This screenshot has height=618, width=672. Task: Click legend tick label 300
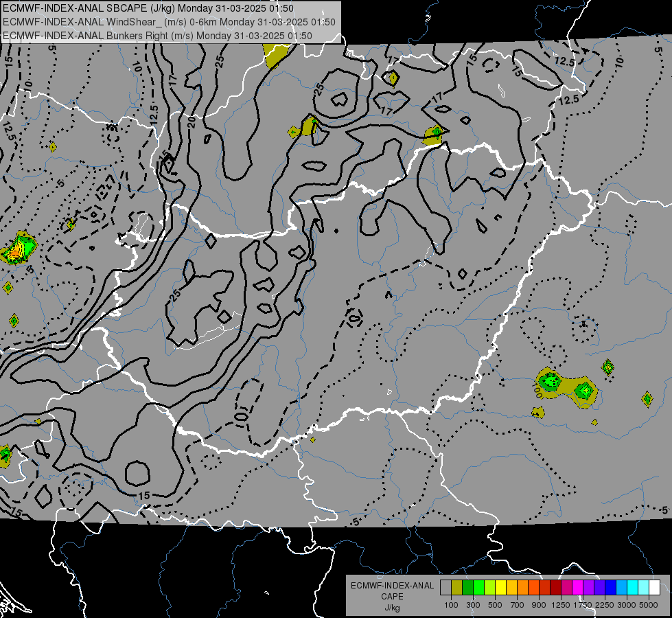[x=473, y=605]
